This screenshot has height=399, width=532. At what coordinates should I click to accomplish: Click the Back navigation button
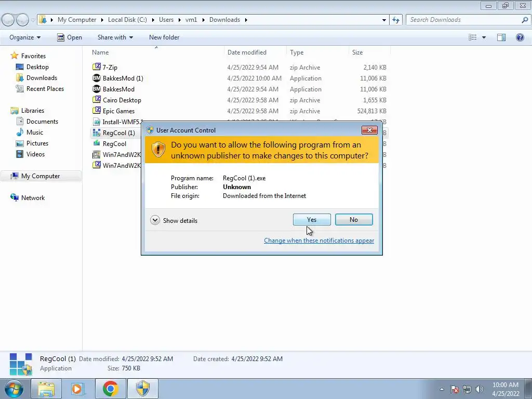8,20
